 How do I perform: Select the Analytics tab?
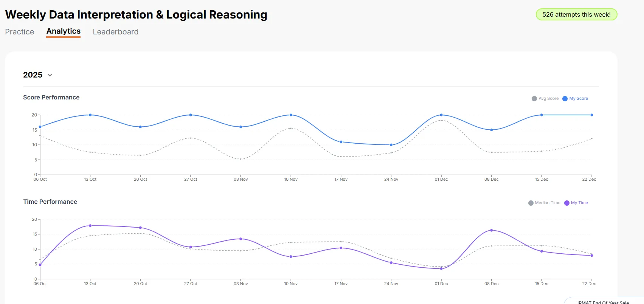click(x=64, y=31)
